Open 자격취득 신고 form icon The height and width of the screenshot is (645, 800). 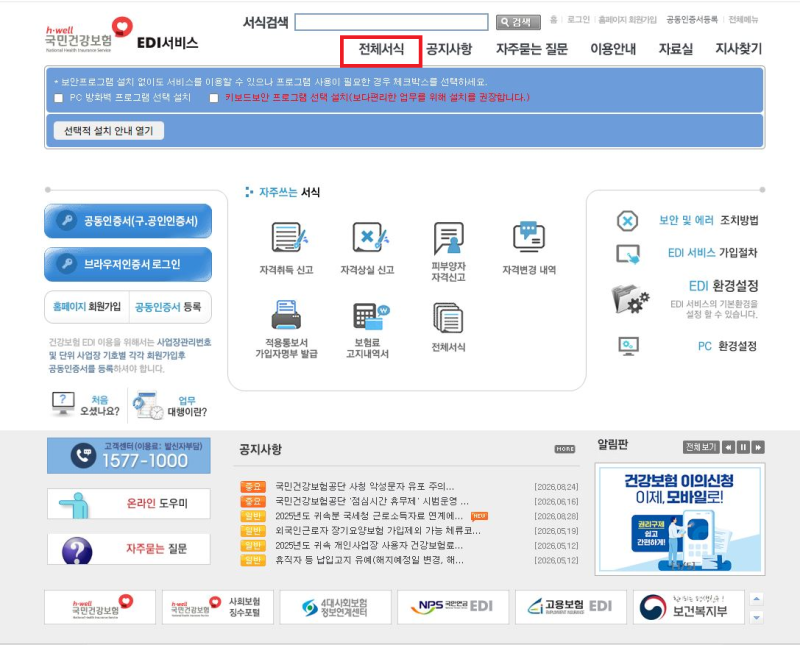coord(289,237)
